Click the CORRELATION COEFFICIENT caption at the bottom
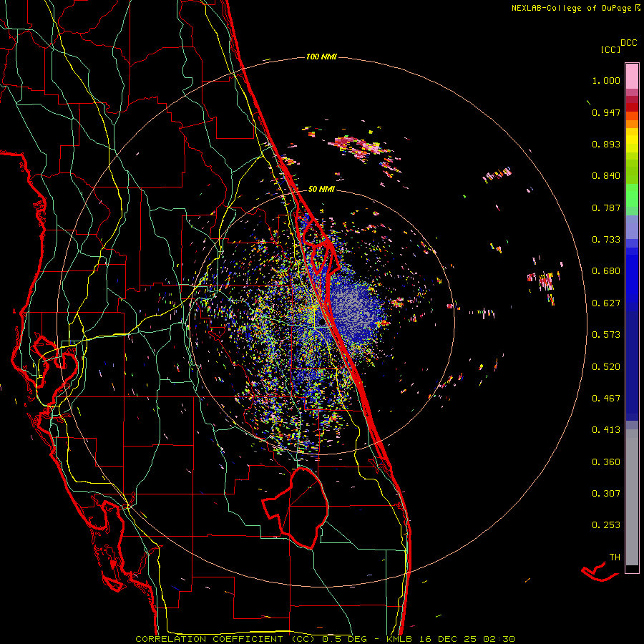The height and width of the screenshot is (644, 644). (325, 639)
